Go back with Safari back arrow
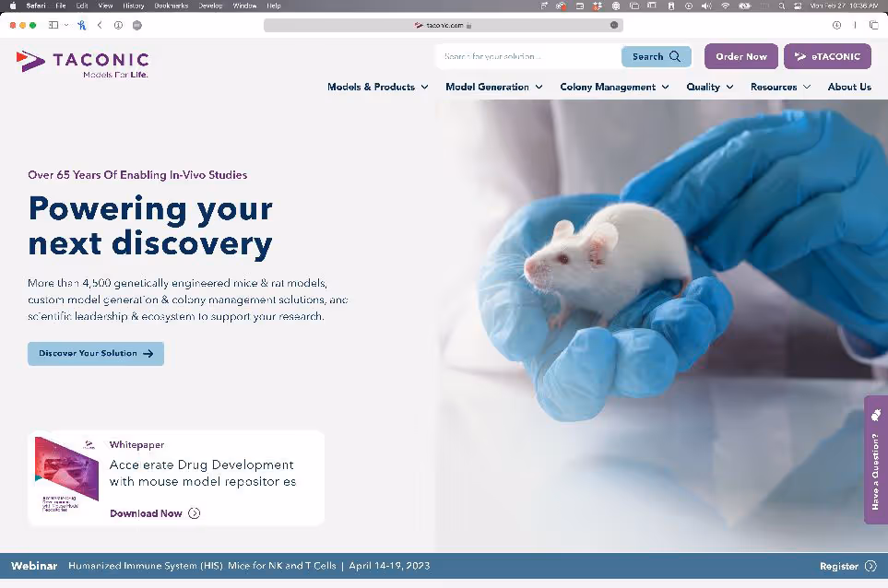The height and width of the screenshot is (588, 888). click(100, 25)
